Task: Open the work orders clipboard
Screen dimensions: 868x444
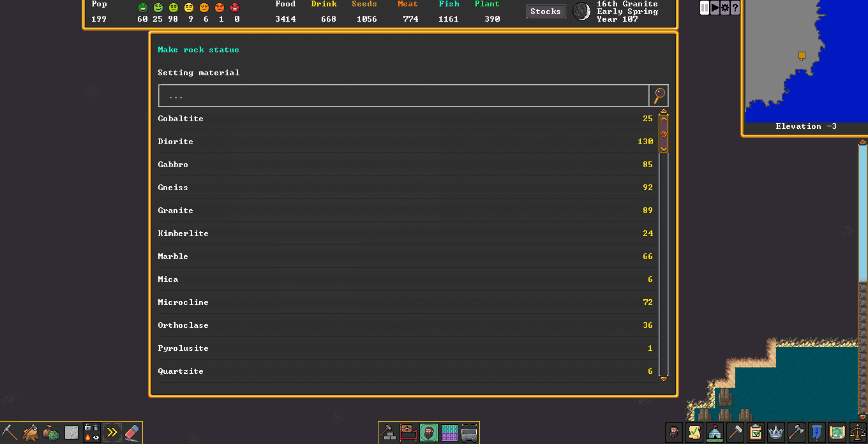Action: point(755,433)
